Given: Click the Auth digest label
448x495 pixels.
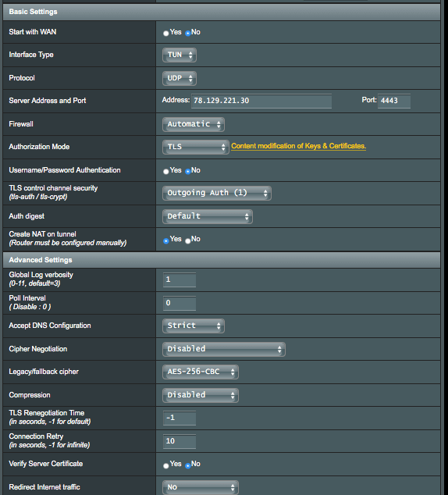Looking at the screenshot, I should click(27, 216).
